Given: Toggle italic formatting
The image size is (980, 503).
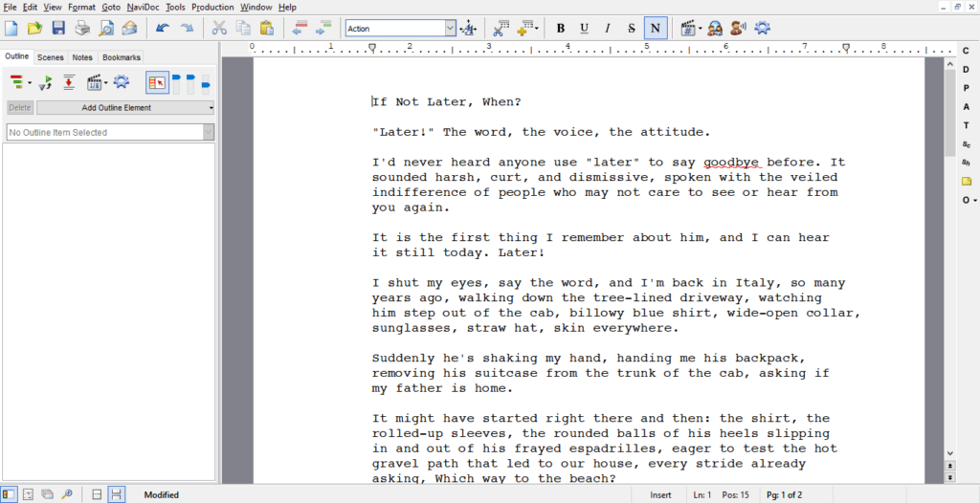Looking at the screenshot, I should (x=608, y=28).
